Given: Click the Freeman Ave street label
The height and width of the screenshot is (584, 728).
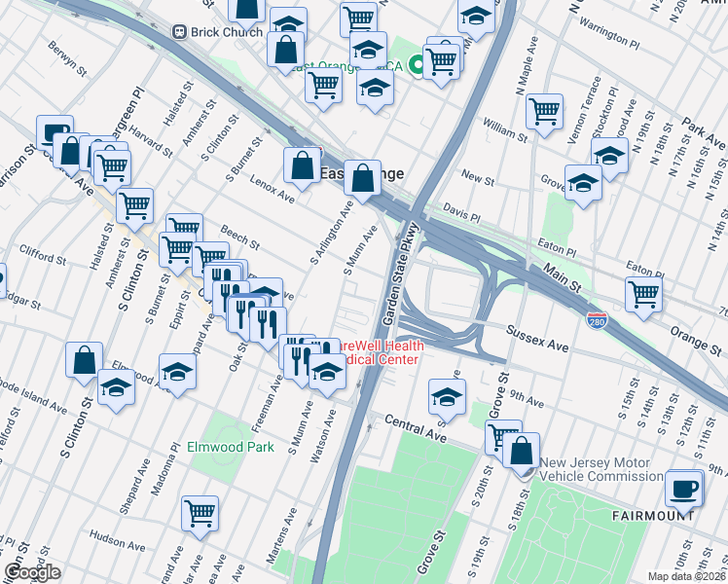Looking at the screenshot, I should click(x=267, y=404).
